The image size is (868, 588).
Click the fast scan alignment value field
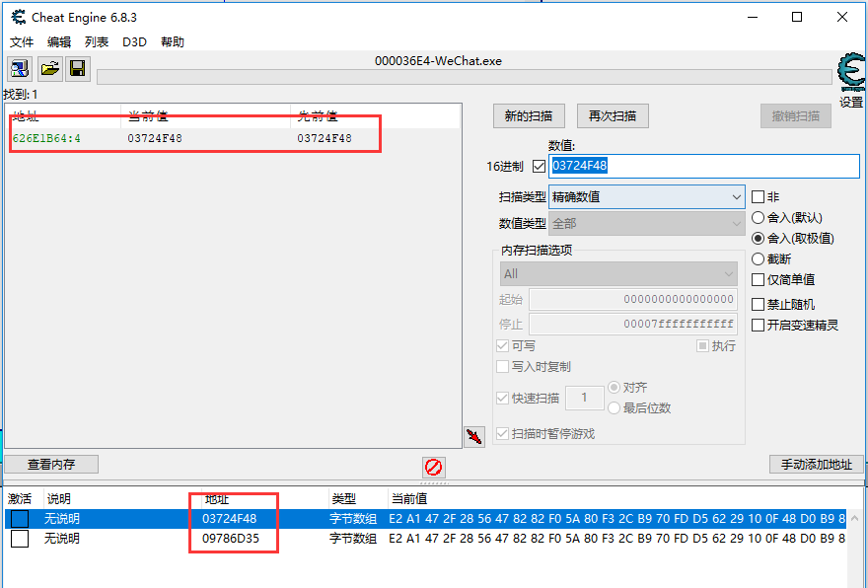tap(584, 398)
